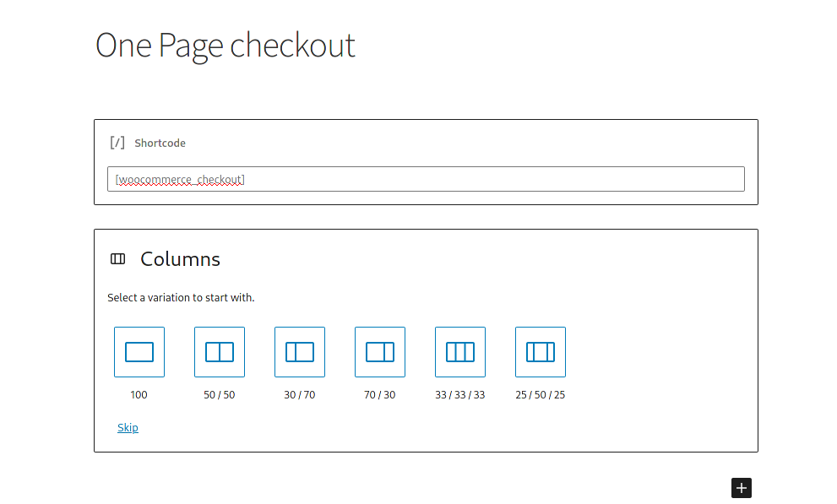Choose the 100 single column layout icon

pos(139,352)
